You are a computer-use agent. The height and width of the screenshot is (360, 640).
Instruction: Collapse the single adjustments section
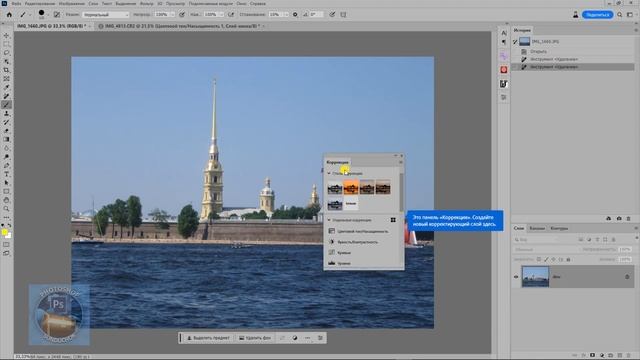[329, 220]
